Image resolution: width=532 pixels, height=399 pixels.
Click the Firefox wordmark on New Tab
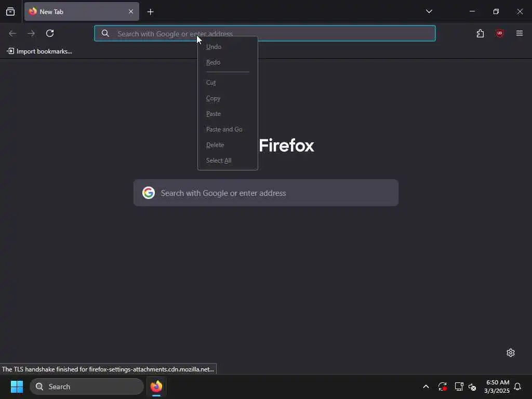click(x=287, y=145)
